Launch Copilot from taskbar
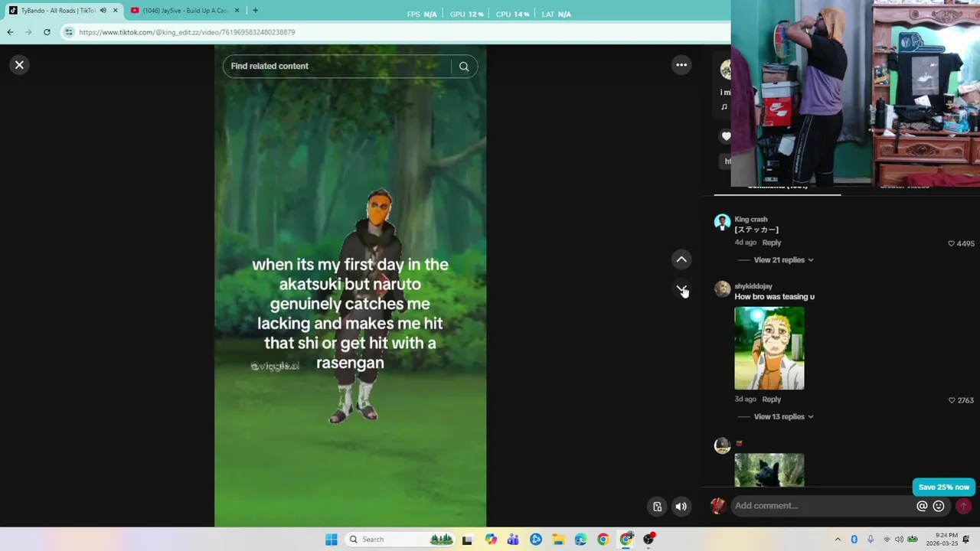This screenshot has width=980, height=551. 491,540
